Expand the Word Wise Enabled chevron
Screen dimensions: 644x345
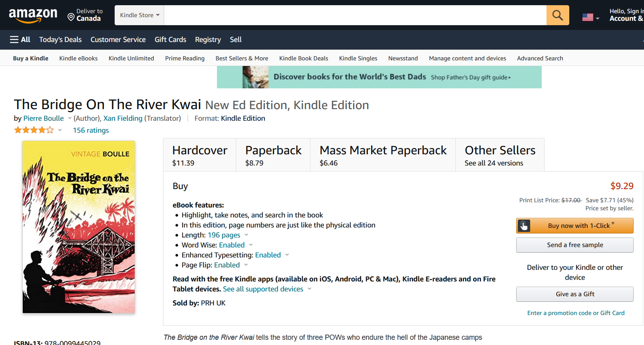tap(251, 245)
